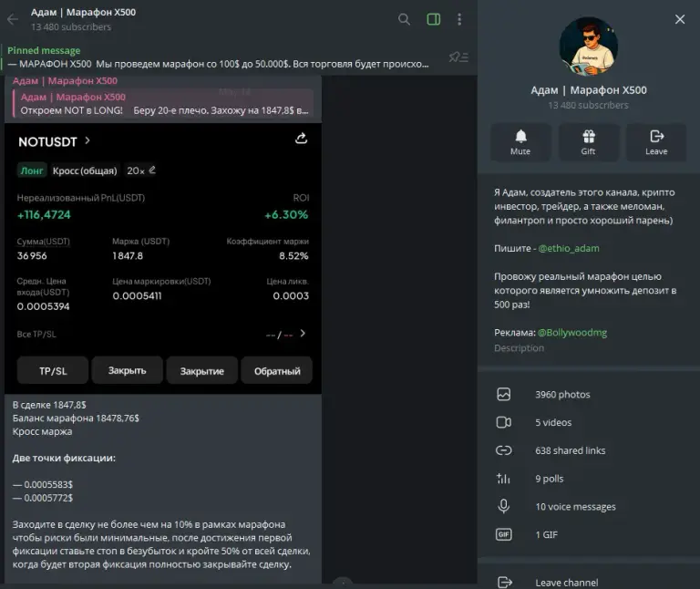Click the GIF badge icon
Viewport: 700px width, 589px height.
[503, 534]
